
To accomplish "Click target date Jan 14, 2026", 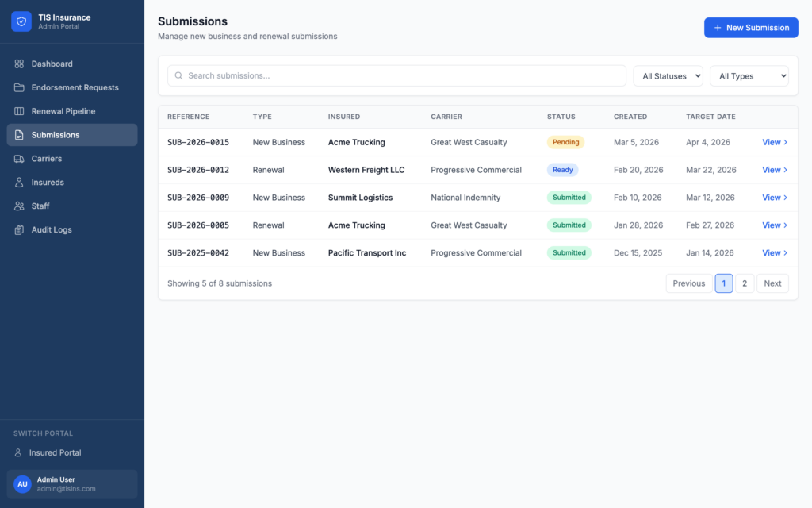I will click(710, 253).
